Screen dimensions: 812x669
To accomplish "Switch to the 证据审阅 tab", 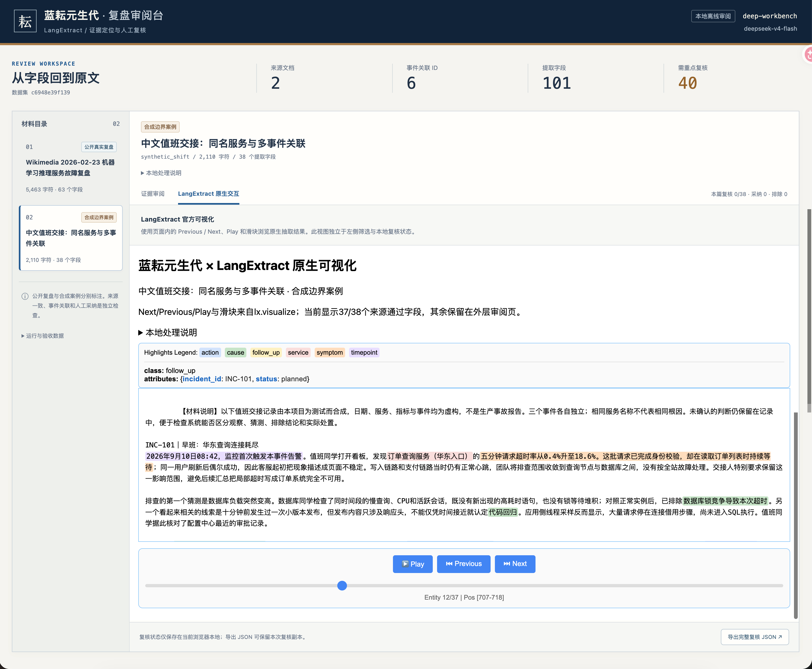I will click(x=153, y=194).
